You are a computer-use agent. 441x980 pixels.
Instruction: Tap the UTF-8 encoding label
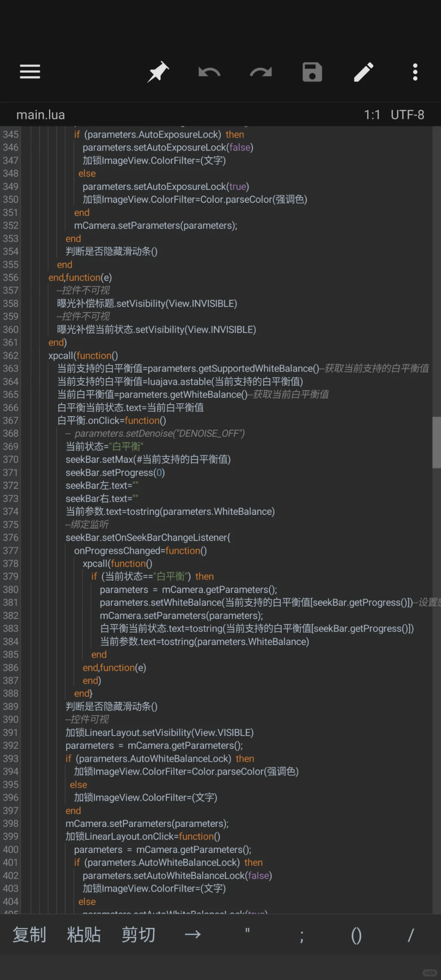[x=408, y=115]
